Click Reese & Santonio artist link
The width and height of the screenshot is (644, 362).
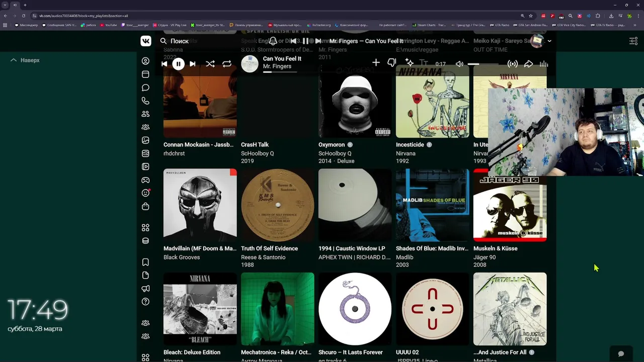pyautogui.click(x=263, y=257)
